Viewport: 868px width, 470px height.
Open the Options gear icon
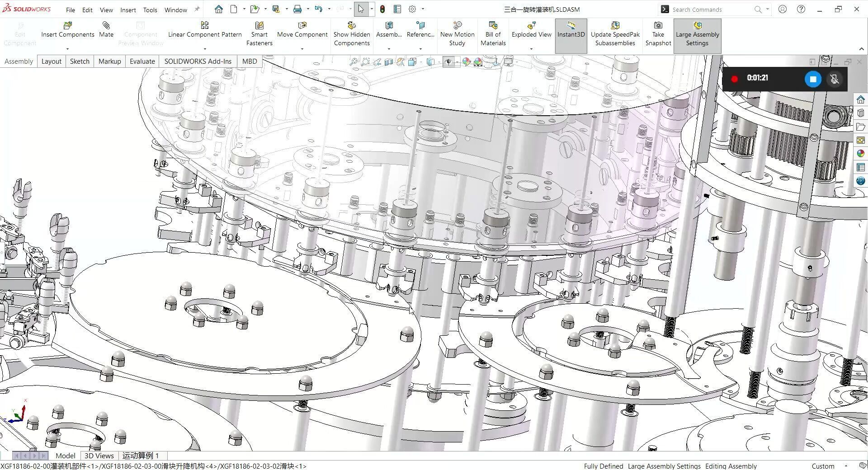(x=412, y=9)
